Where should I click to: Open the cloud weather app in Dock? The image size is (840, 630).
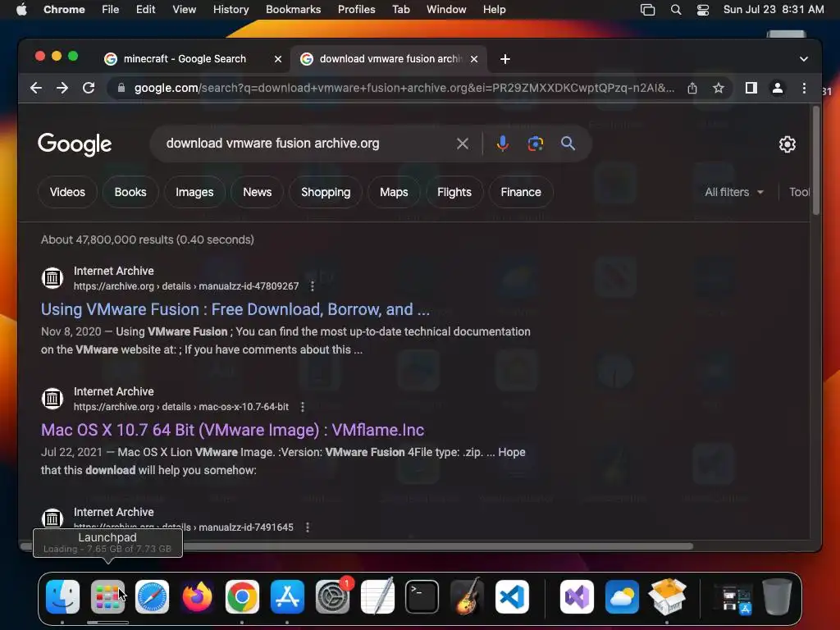click(622, 597)
